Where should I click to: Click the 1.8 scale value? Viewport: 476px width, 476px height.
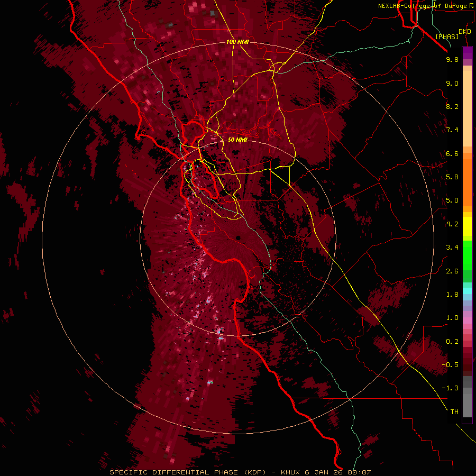(452, 295)
